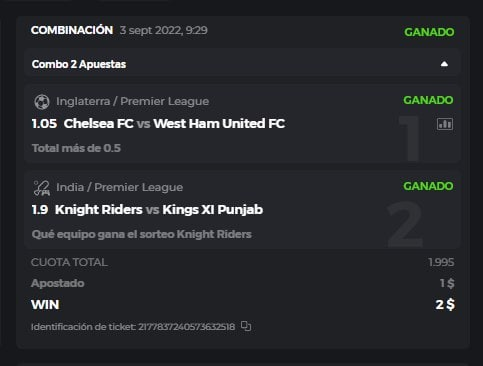Click GANADO status of Knight Riders bet
The height and width of the screenshot is (366, 483).
[428, 186]
